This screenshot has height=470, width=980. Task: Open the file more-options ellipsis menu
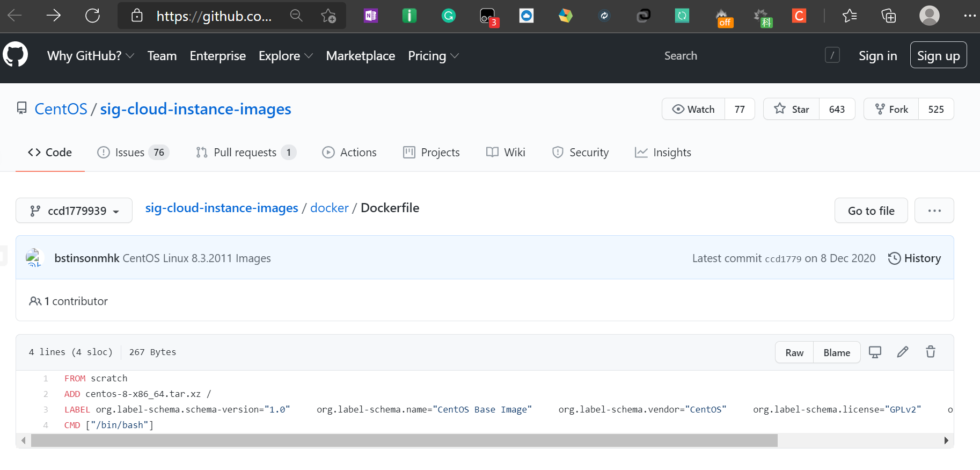click(x=934, y=211)
